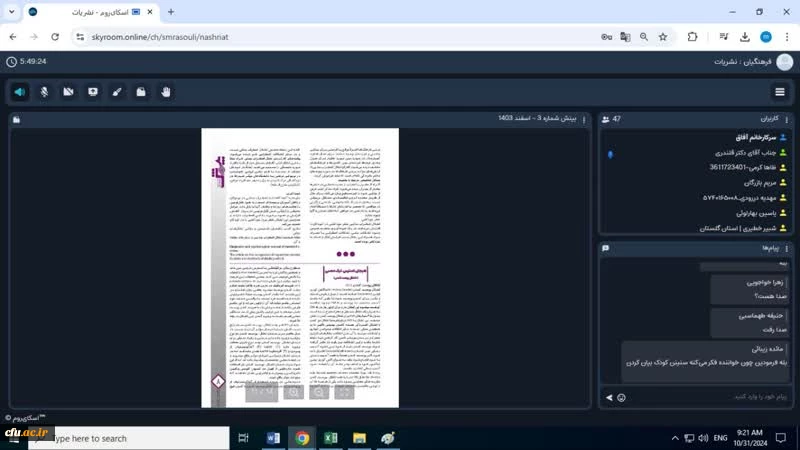The height and width of the screenshot is (450, 800).
Task: Click the fullscreen icon below the document
Action: point(344,393)
